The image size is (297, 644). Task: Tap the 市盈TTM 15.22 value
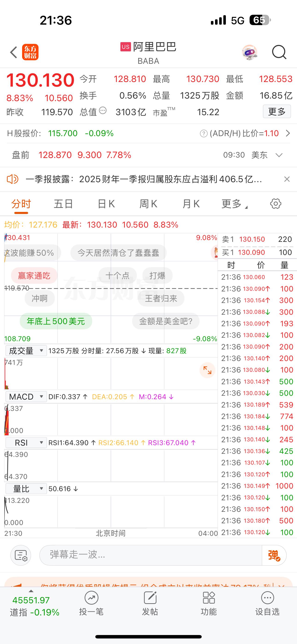tap(208, 112)
